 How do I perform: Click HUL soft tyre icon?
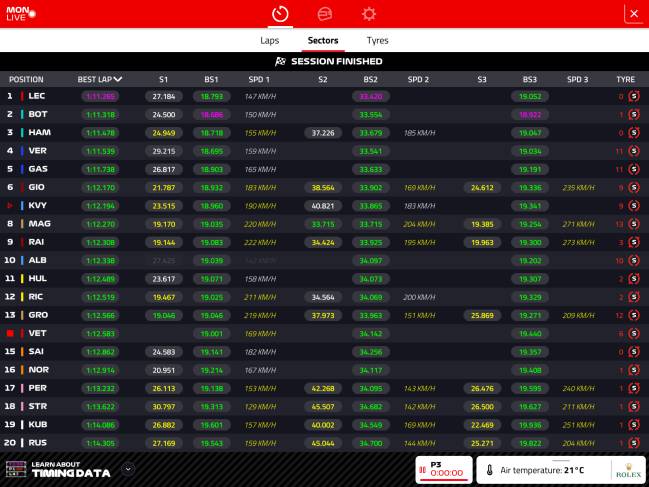pos(634,279)
